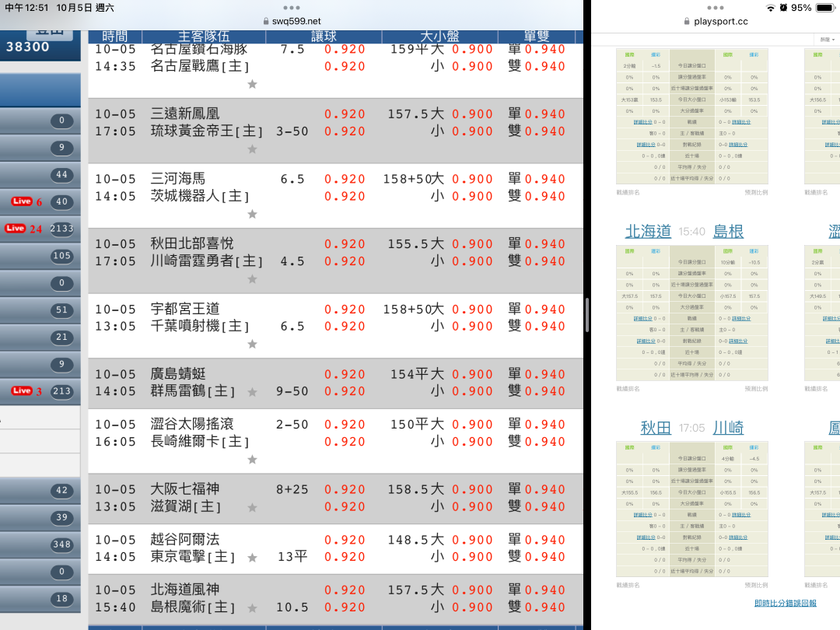Click the 主客隊伍 column header
The height and width of the screenshot is (630, 840).
click(204, 37)
